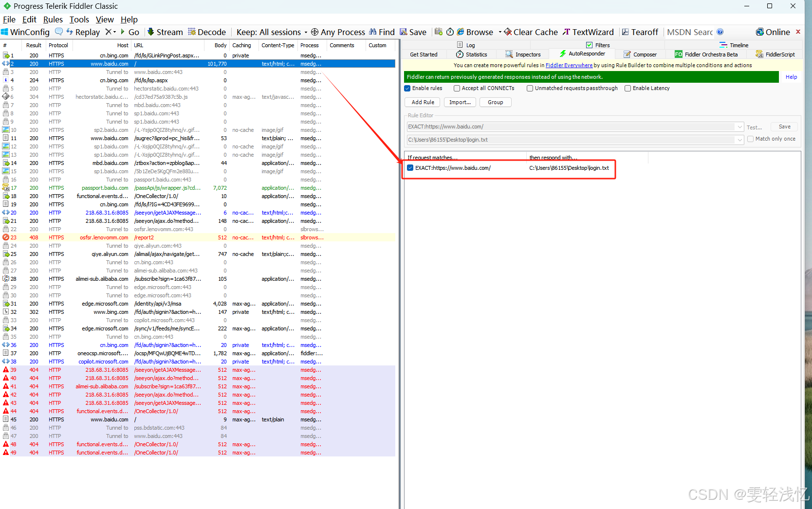The height and width of the screenshot is (509, 812).
Task: Open the WinConfig tool
Action: click(x=25, y=32)
